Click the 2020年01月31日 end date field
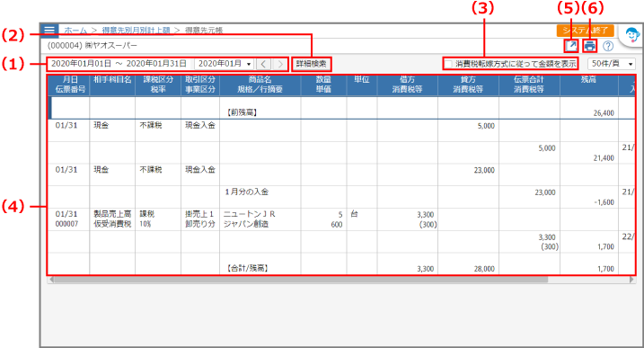644x348 pixels. (156, 64)
